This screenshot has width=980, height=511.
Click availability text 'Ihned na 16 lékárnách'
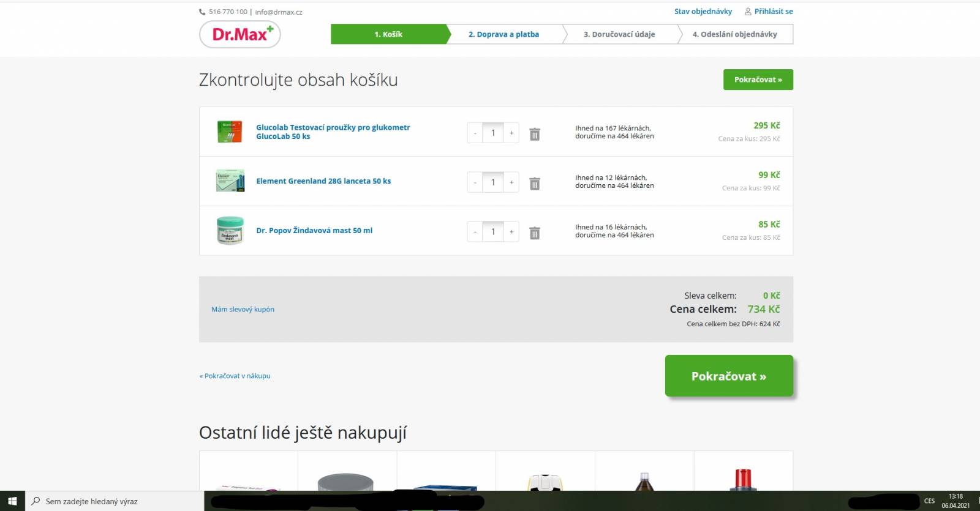pos(611,228)
